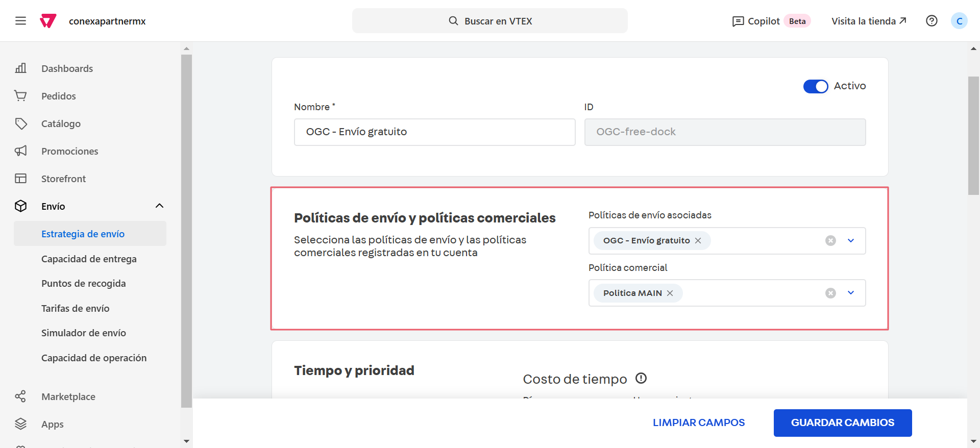Expand Políticas de envío asociadas dropdown

point(851,240)
